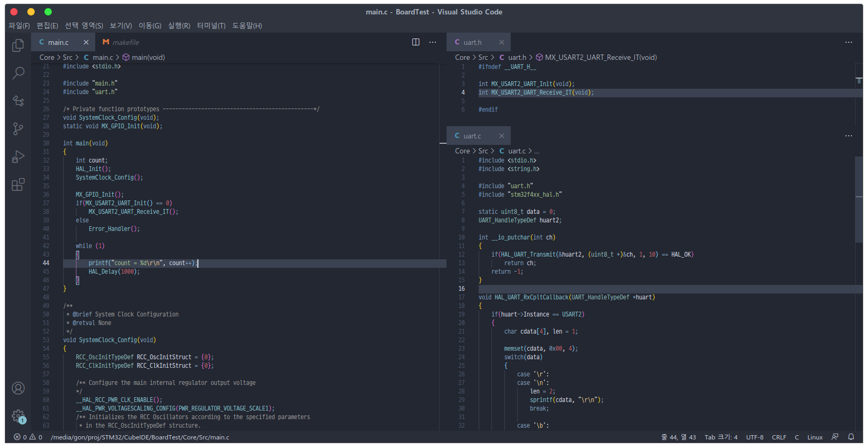This screenshot has width=868, height=448.
Task: Change end-of-line sequence CRLF
Action: click(x=779, y=437)
